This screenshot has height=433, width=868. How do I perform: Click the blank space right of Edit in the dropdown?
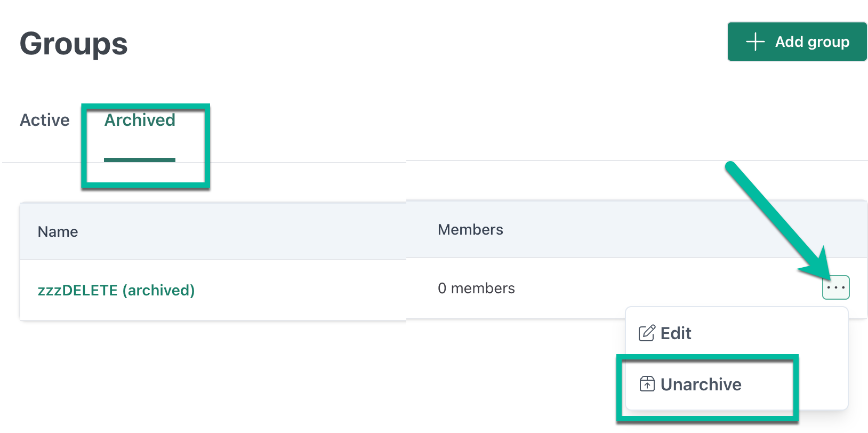[768, 333]
